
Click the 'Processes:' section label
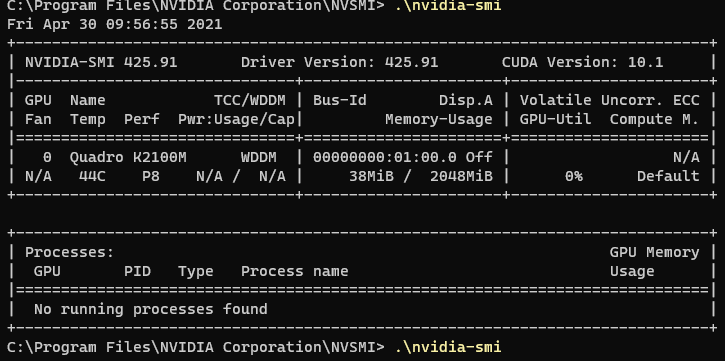(69, 252)
